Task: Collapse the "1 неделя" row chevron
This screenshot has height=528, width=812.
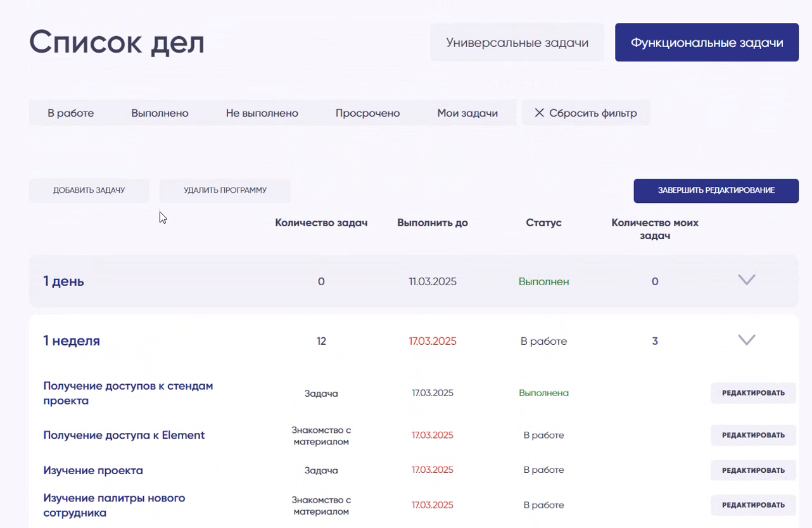Action: [747, 340]
